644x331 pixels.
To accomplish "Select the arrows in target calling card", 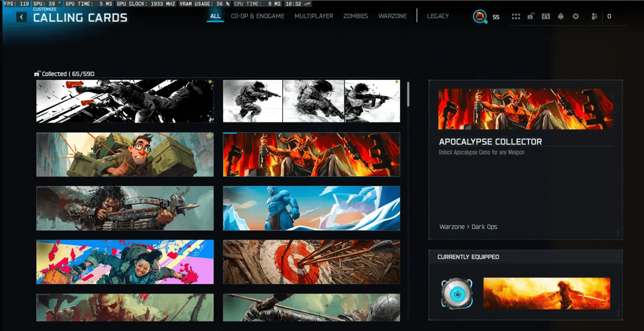I will (x=312, y=262).
